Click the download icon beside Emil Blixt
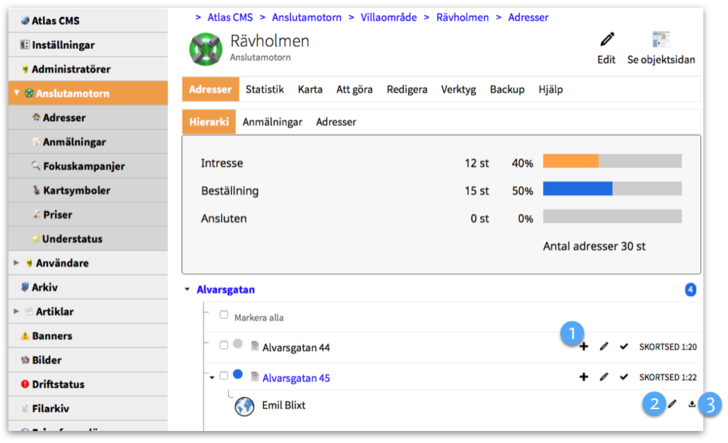 (692, 405)
